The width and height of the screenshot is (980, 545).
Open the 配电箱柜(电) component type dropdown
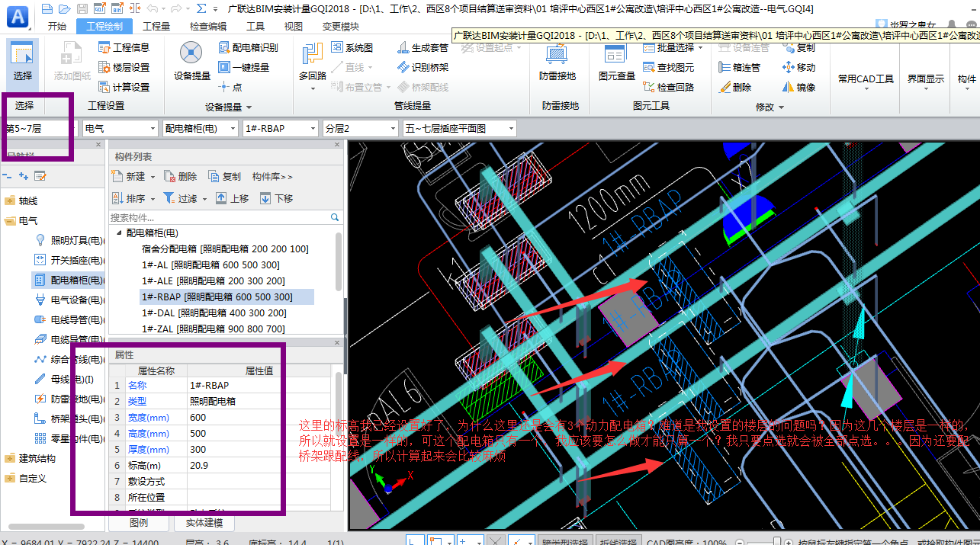coord(201,128)
